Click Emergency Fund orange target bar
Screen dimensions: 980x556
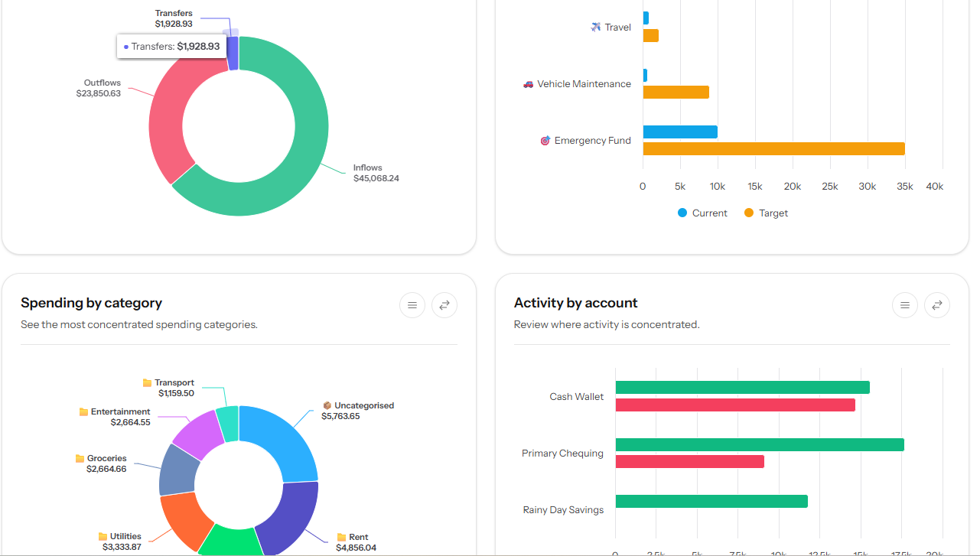773,149
